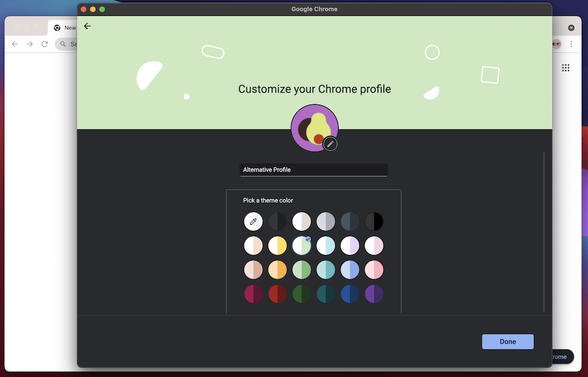Edit the profile avatar via pencil icon
Screen dimensions: 588x377
pyautogui.click(x=330, y=144)
